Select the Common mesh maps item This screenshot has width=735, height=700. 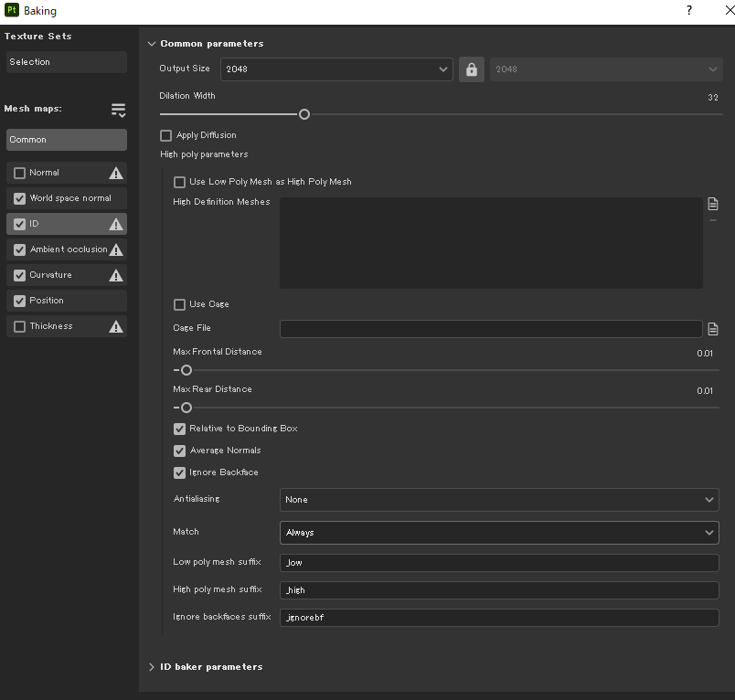tap(66, 140)
